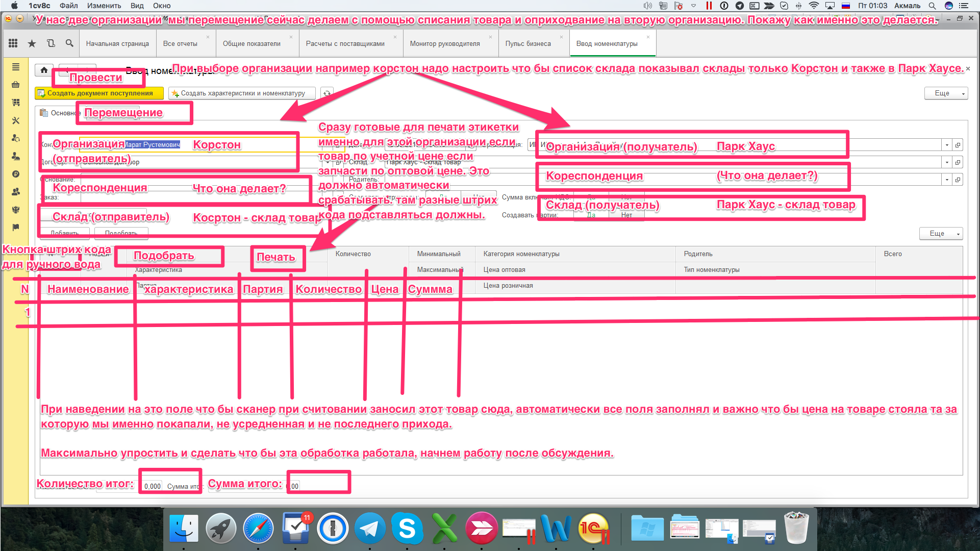980x551 pixels.
Task: Open the sections grid menu icon
Action: [13, 43]
